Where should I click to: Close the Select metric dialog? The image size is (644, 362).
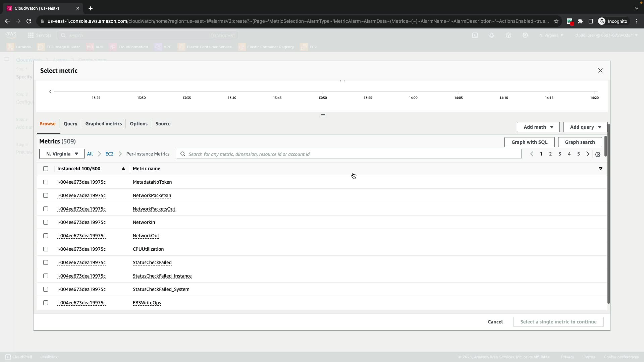(x=600, y=70)
